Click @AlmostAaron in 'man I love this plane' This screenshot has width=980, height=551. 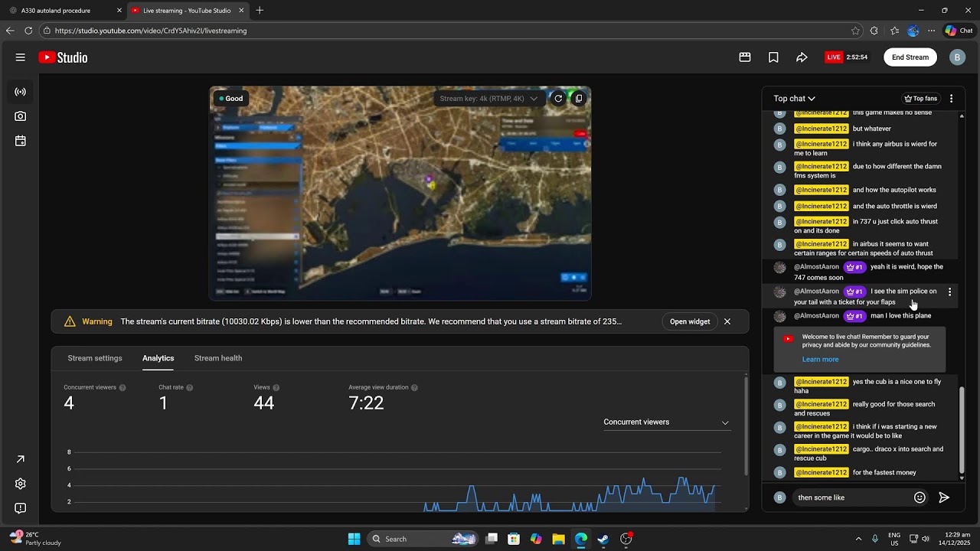point(816,315)
